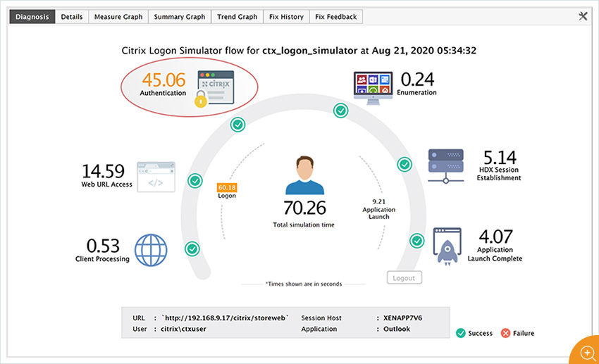Click the XENAPP7V6 session host value

tap(402, 318)
